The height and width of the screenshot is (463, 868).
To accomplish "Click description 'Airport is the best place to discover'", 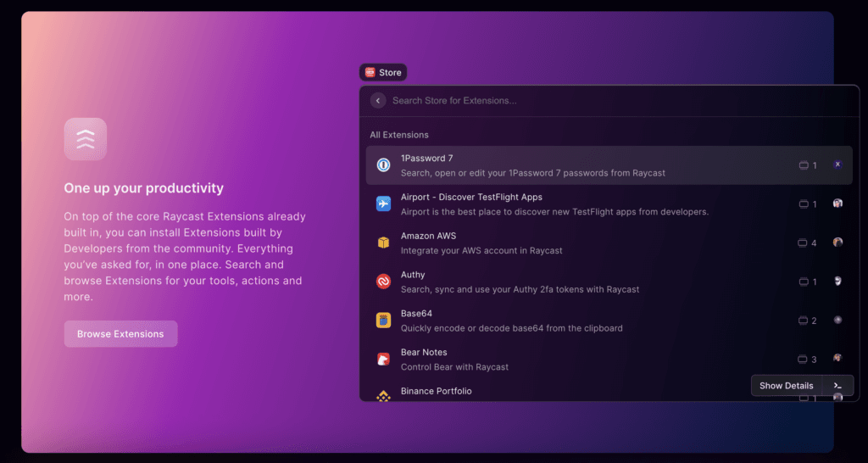I will 554,211.
